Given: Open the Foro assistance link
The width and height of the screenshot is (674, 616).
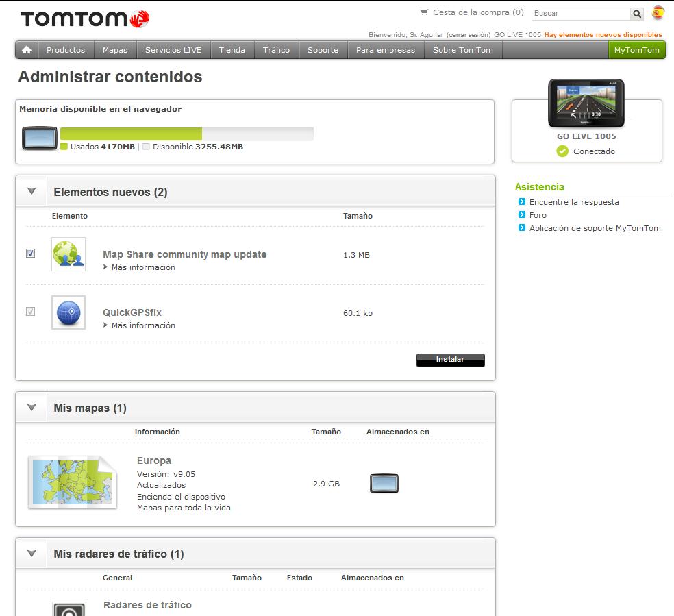Looking at the screenshot, I should (538, 215).
